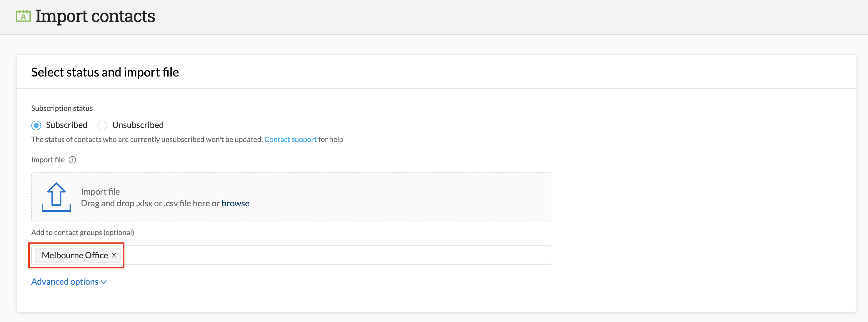
Task: Switch subscription status to Unsubscribed
Action: coord(102,125)
